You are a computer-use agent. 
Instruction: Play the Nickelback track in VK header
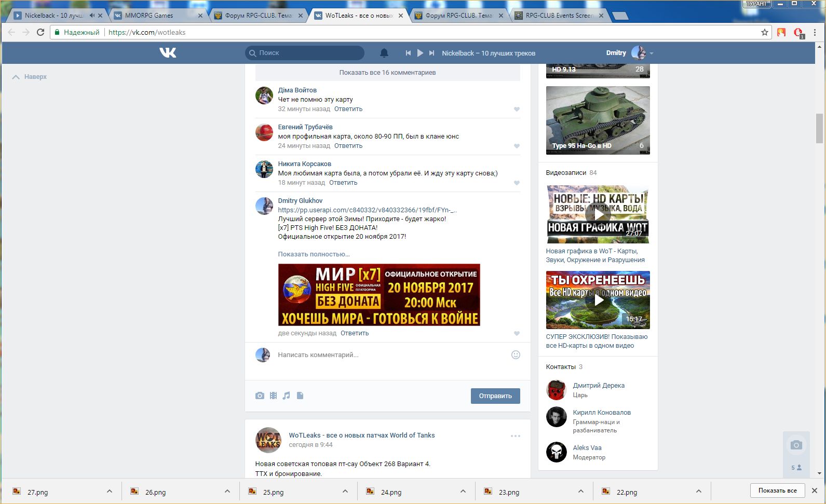point(420,53)
